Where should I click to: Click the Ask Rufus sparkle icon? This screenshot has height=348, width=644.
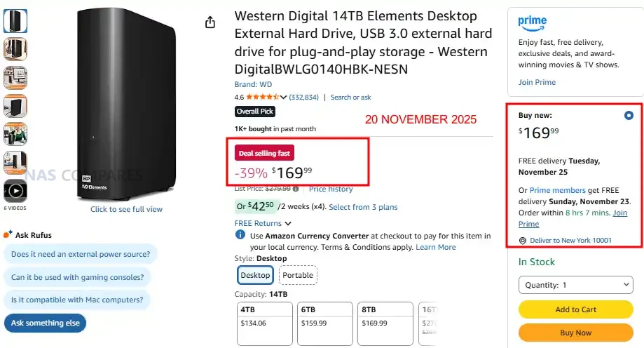8,234
